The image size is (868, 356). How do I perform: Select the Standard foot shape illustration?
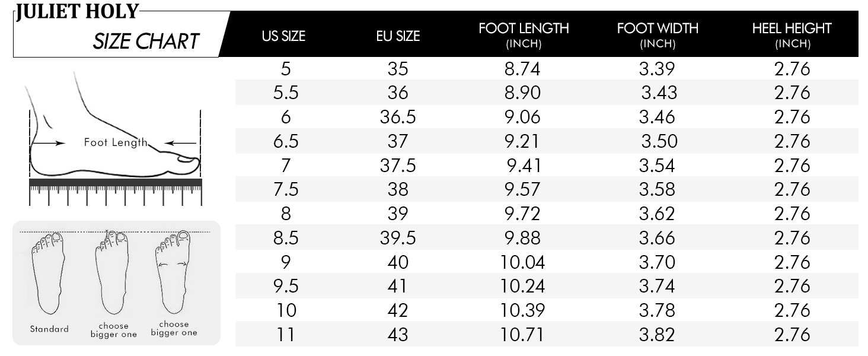pyautogui.click(x=50, y=282)
